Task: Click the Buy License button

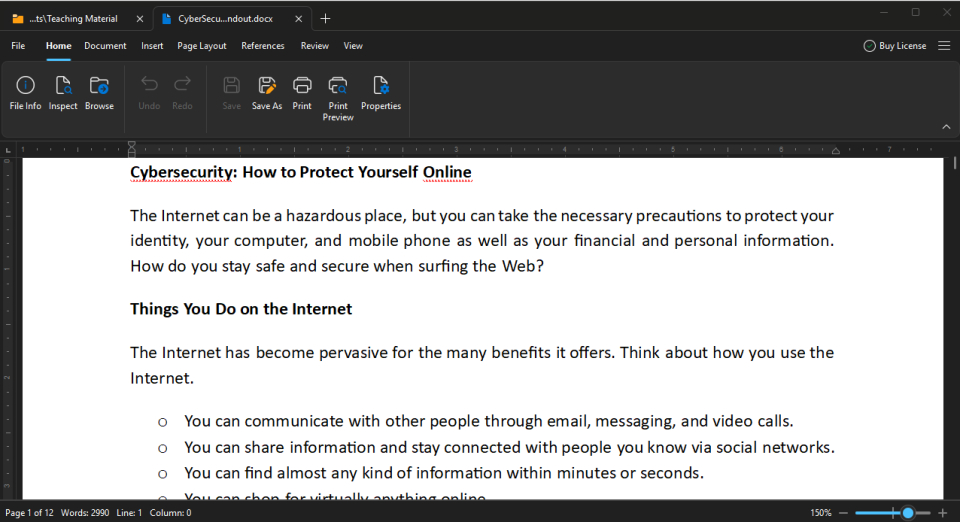Action: pos(895,46)
